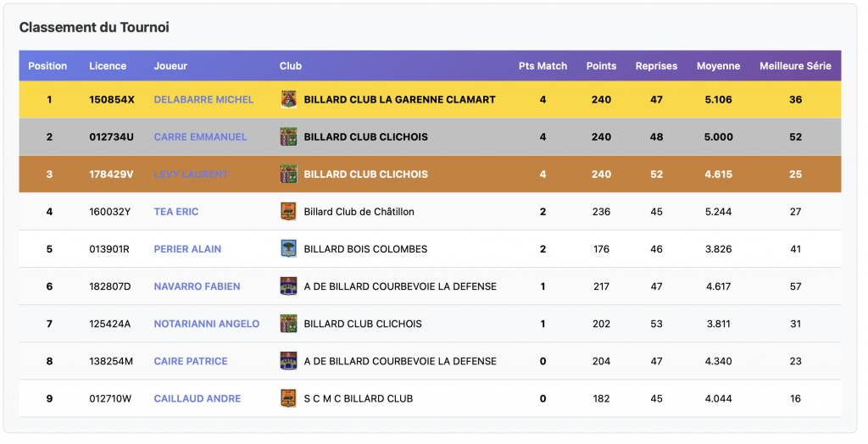Click the Billard Club de Châtillon logo

click(x=288, y=212)
